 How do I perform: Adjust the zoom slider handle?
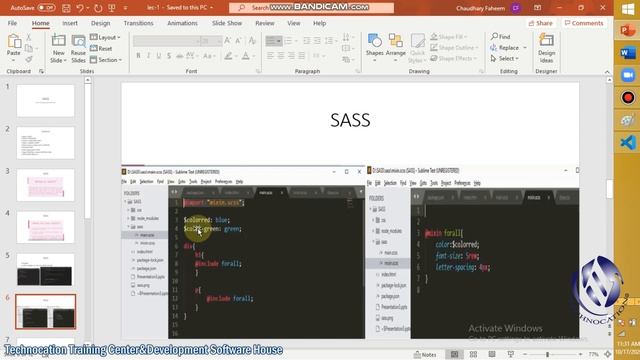[x=547, y=354]
